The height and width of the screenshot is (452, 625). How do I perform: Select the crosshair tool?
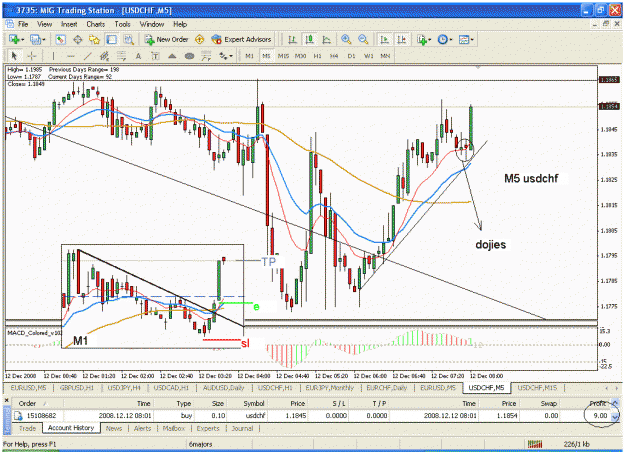point(31,56)
